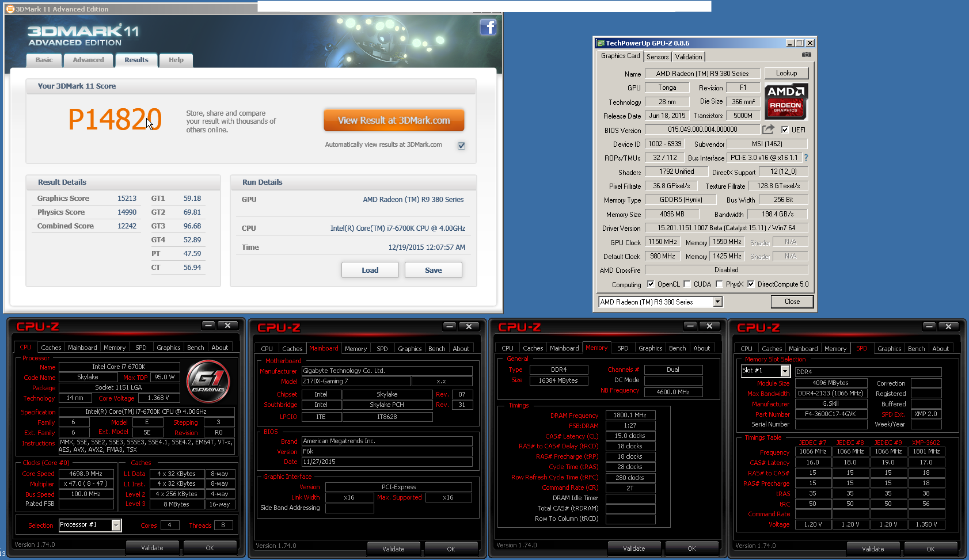The width and height of the screenshot is (969, 560).
Task: Toggle the UEFI checkbox in GPU-Z
Action: click(784, 129)
